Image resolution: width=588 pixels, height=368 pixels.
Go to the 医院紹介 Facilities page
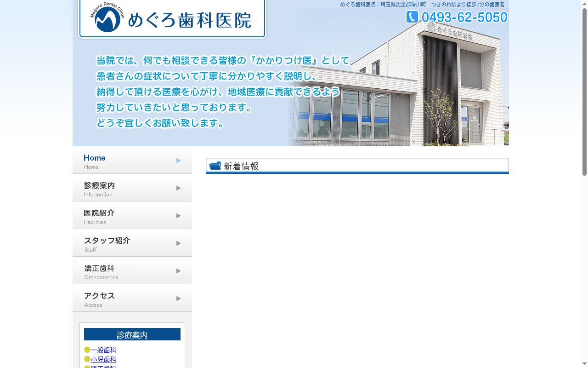pos(132,215)
